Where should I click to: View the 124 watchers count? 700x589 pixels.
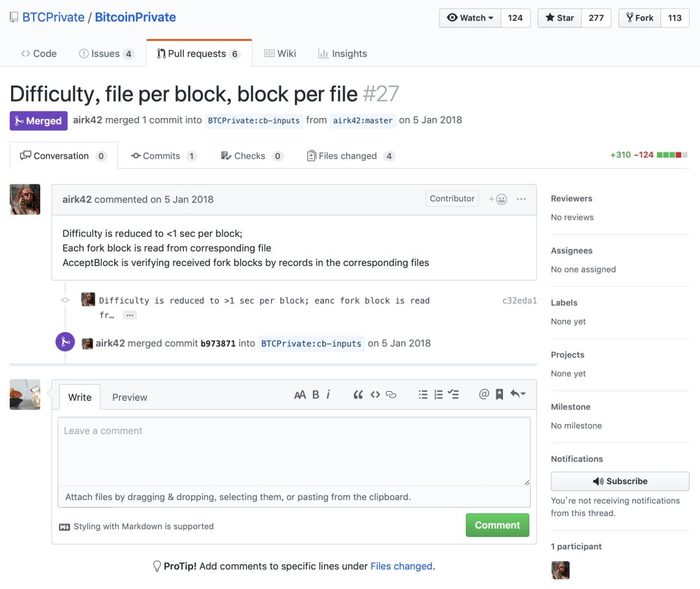pyautogui.click(x=515, y=18)
